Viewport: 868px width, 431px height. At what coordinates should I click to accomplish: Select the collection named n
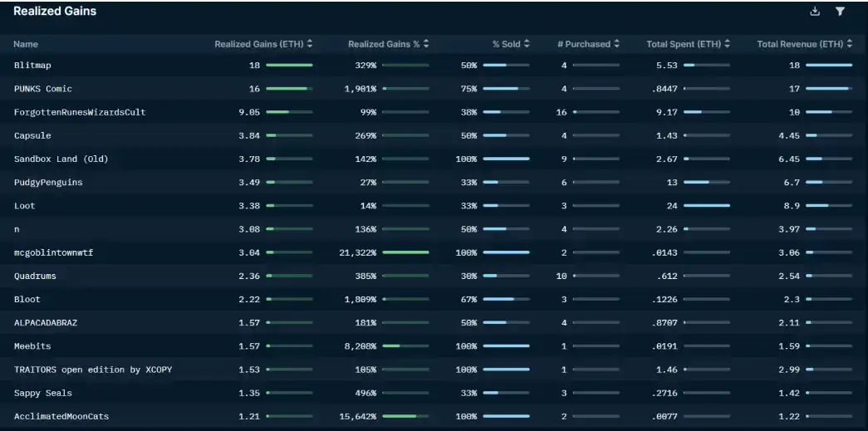click(x=17, y=229)
